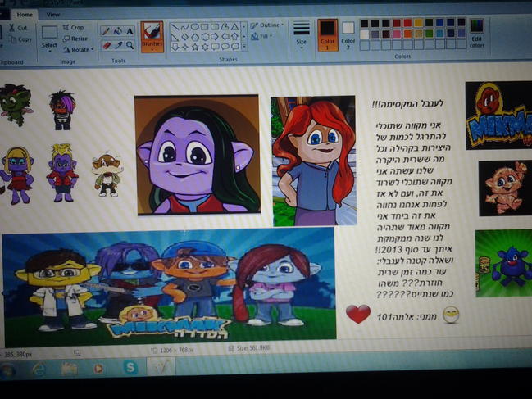Choose the Cloud callout shape

[x=234, y=47]
